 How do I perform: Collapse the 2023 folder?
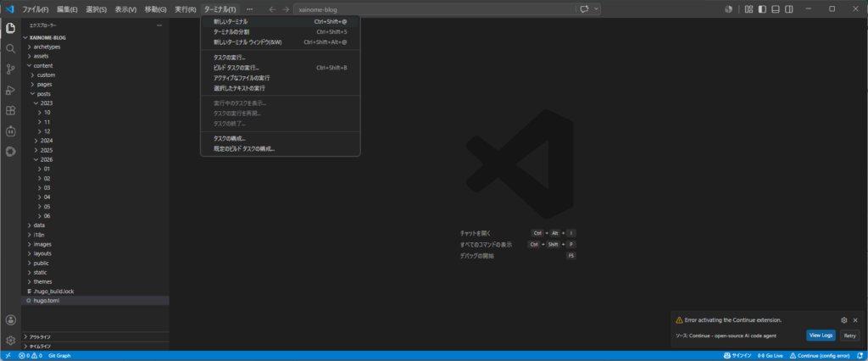coord(95,103)
